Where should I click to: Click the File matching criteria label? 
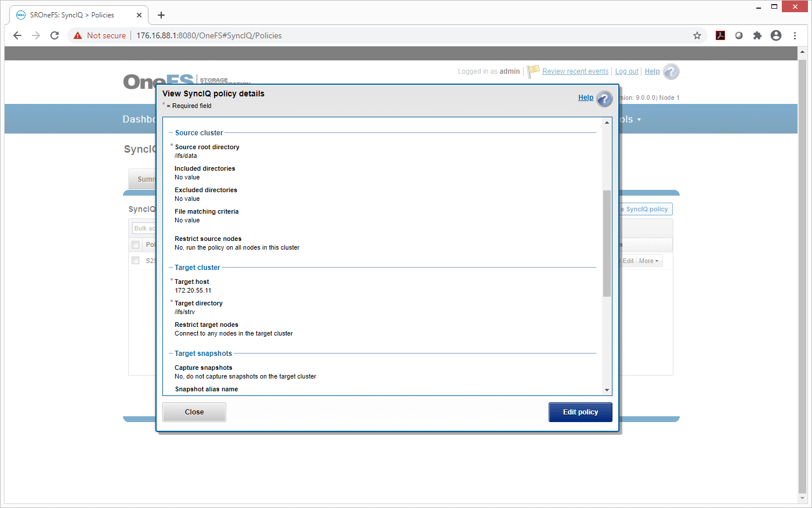206,211
